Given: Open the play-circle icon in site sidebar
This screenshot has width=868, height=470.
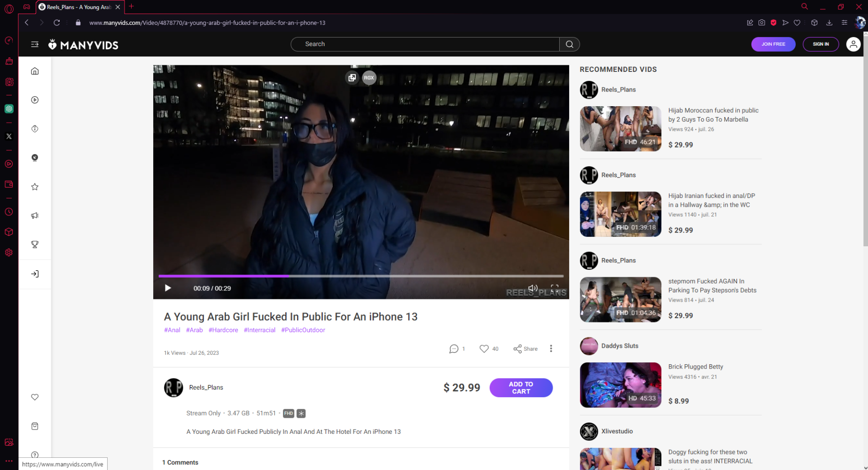Looking at the screenshot, I should pos(35,100).
